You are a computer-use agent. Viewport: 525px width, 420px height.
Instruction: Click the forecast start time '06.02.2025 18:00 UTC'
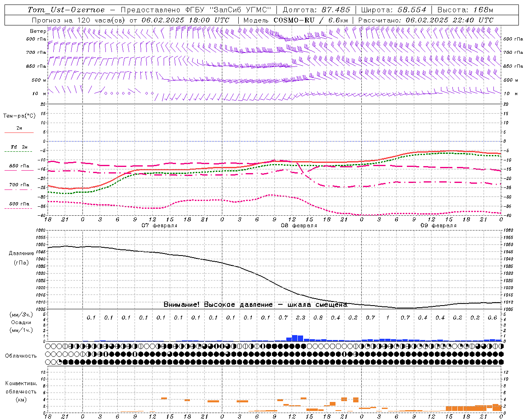coord(185,20)
